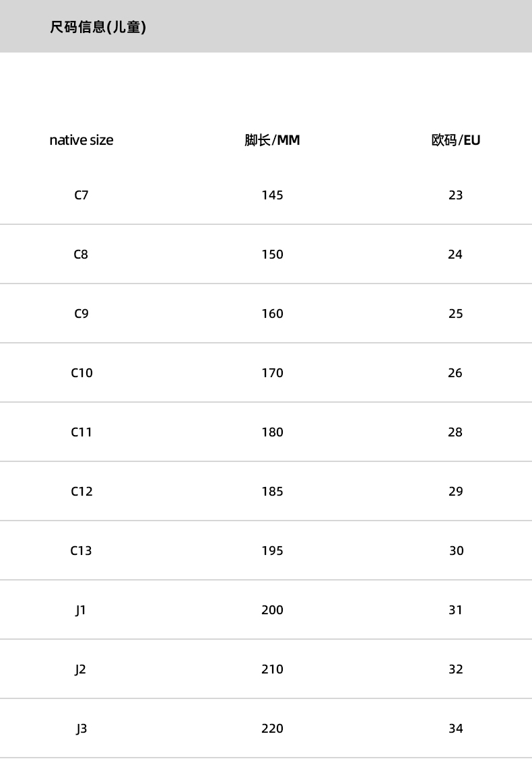Viewport: 532px width, 761px height.
Task: Click the 160 foot length value
Action: pos(272,314)
